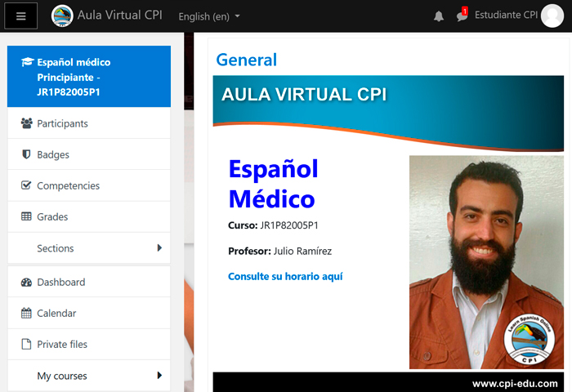572x392 pixels.
Task: Click the Private files document icon
Action: (x=26, y=344)
